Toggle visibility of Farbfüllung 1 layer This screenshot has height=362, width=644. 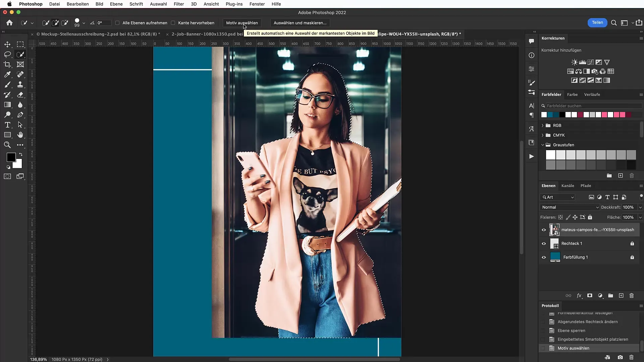[544, 257]
